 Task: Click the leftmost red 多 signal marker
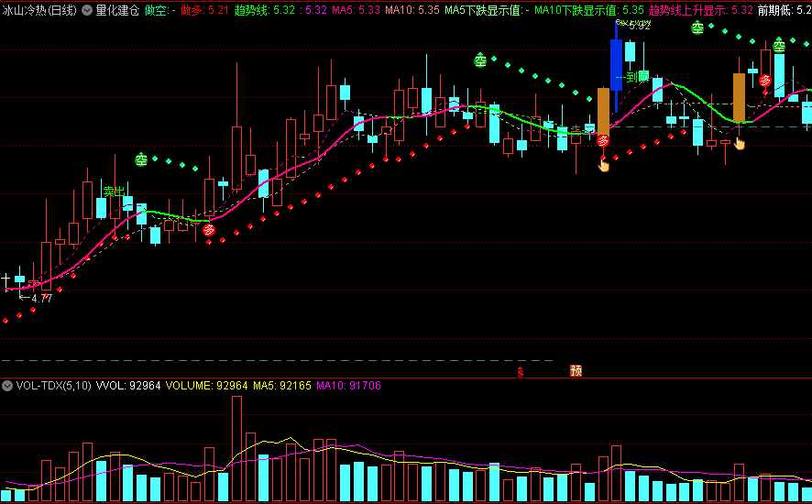coord(209,229)
